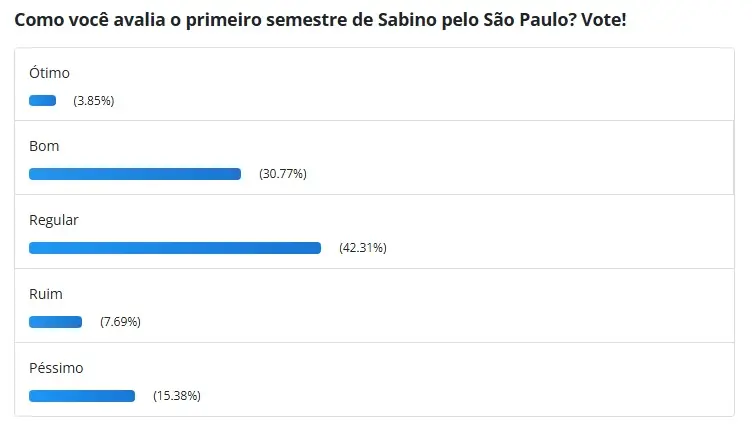Click the Ótimo result bar

click(43, 100)
